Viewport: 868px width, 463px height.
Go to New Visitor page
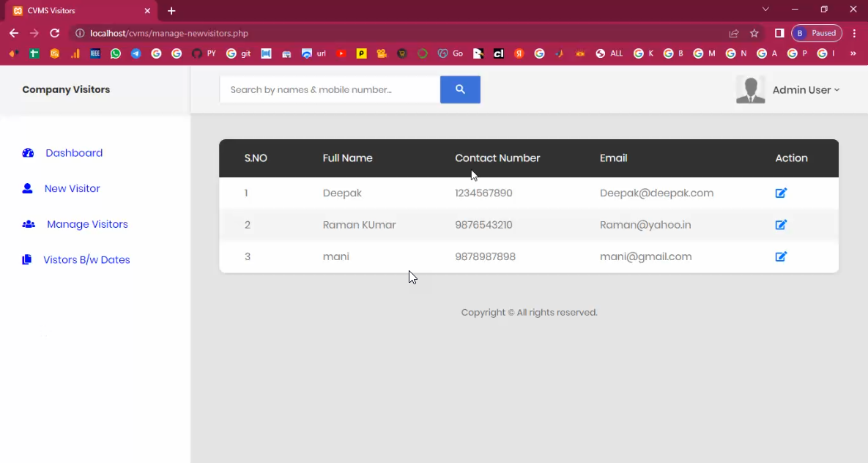[x=72, y=188]
